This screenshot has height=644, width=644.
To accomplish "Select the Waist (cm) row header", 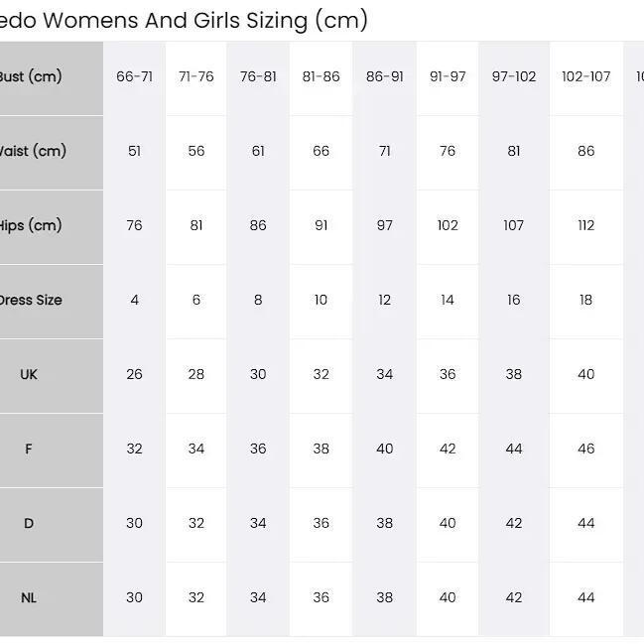I will click(x=52, y=153).
